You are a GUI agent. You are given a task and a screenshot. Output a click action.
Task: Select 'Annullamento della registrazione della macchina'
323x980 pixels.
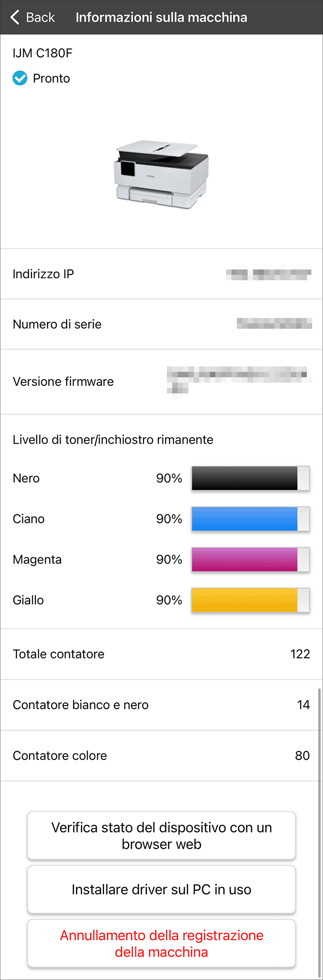coord(161,943)
